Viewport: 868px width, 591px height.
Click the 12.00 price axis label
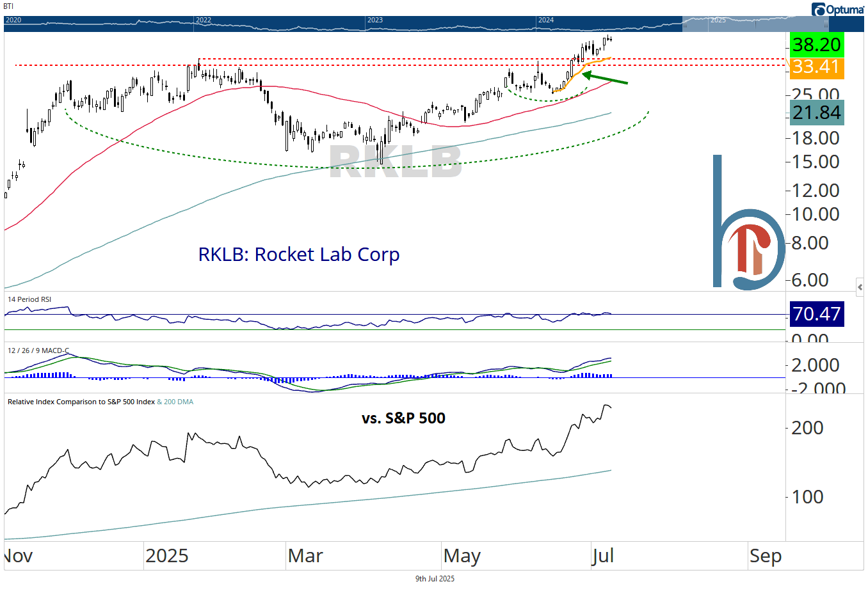[816, 191]
